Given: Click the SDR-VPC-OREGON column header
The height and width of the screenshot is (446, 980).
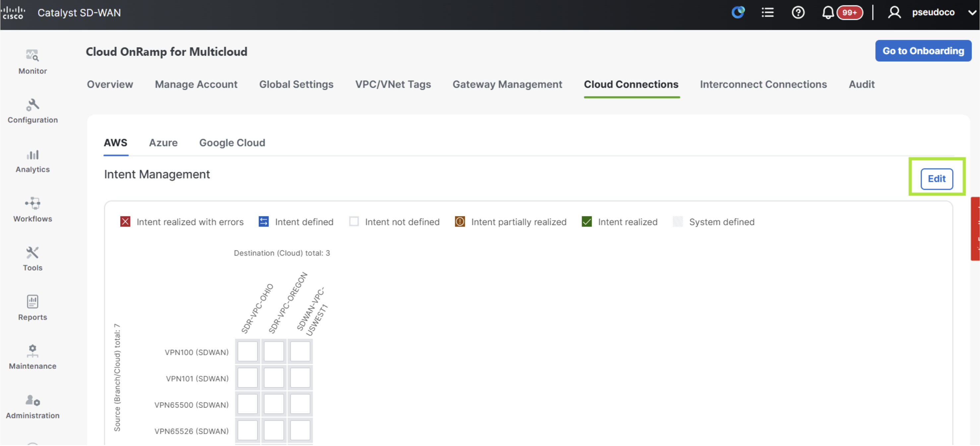Looking at the screenshot, I should tap(288, 303).
